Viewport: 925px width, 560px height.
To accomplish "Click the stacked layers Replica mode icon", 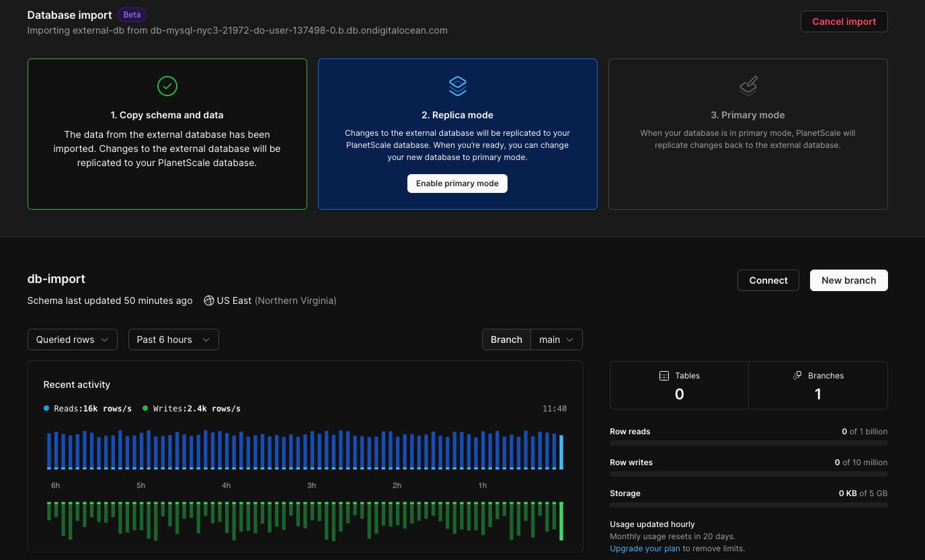I will pos(457,85).
